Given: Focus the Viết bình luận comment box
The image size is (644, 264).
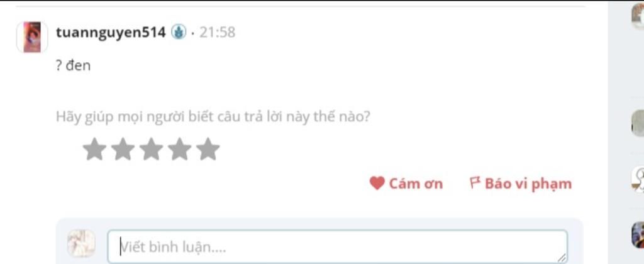Looking at the screenshot, I should [x=338, y=246].
